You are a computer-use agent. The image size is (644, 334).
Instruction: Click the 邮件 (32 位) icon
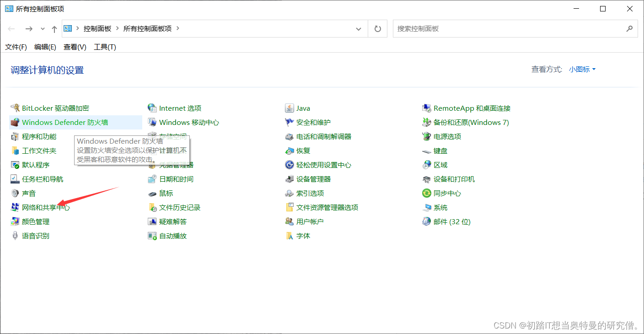(x=427, y=222)
